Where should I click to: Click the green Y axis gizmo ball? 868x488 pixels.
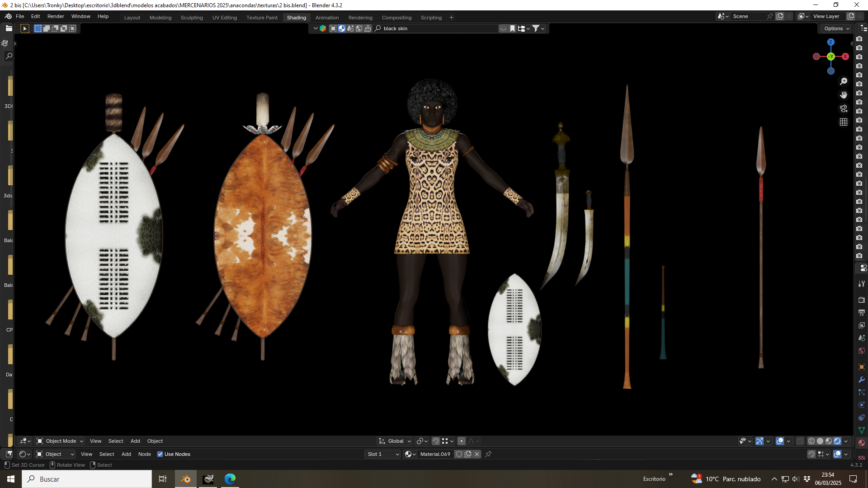click(831, 56)
